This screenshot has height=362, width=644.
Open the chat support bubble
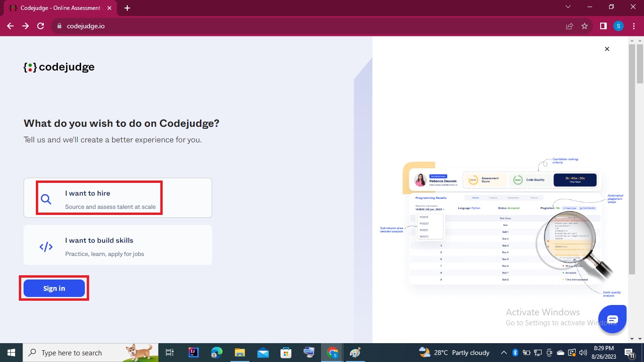[612, 319]
